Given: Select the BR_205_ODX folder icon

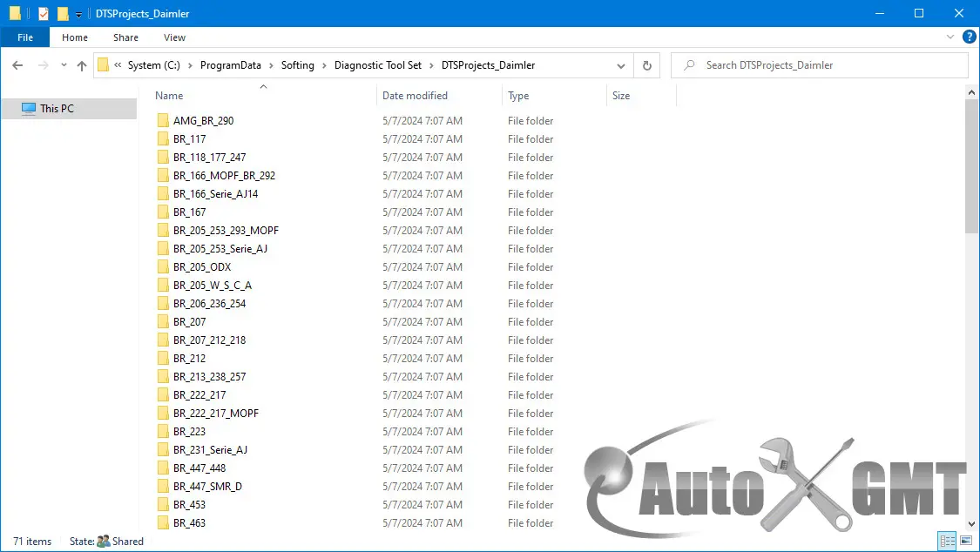Looking at the screenshot, I should (x=163, y=266).
